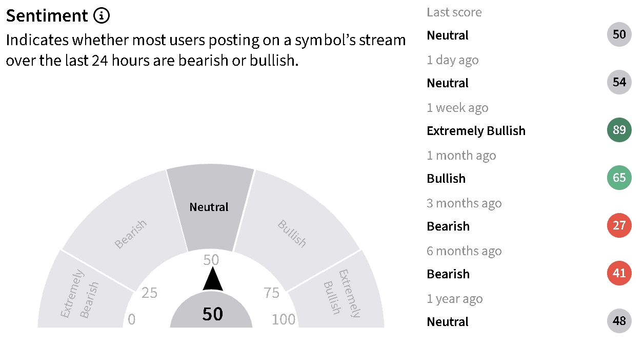Click the black gauge needle pointer

[212, 279]
